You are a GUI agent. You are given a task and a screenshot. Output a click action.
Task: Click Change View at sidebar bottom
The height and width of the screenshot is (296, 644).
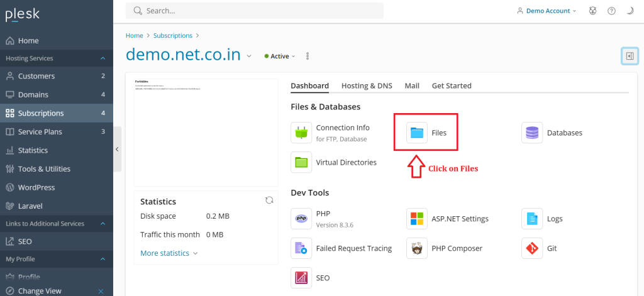pos(40,291)
